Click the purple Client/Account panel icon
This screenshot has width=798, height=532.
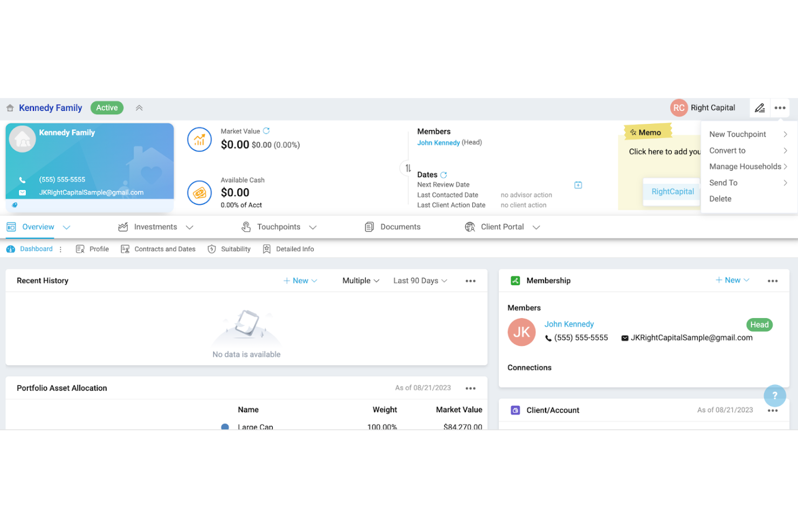pyautogui.click(x=515, y=410)
